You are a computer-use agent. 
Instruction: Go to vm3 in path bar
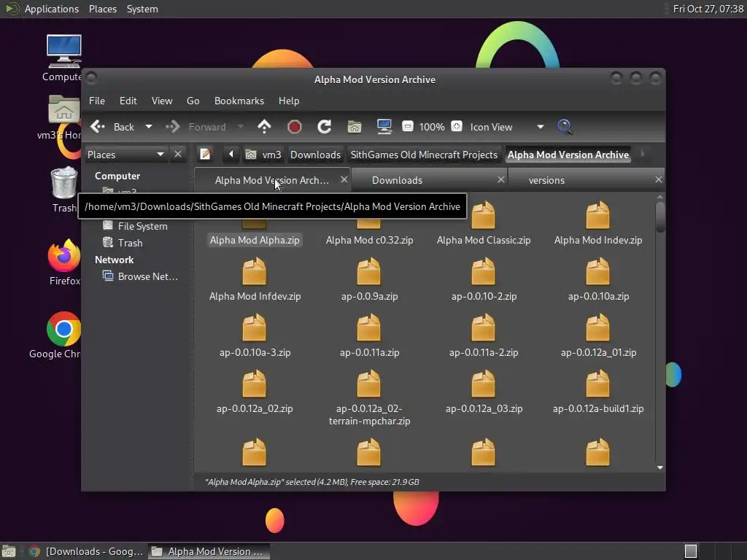coord(264,155)
